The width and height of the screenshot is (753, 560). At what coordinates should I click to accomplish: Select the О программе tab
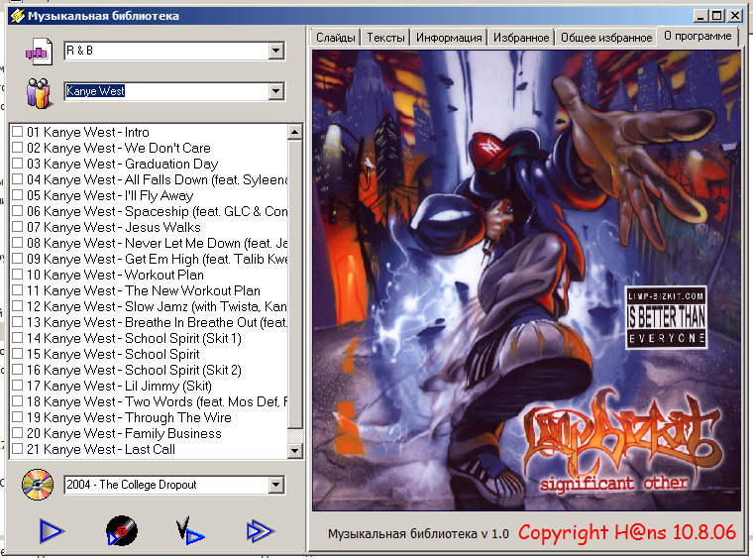[x=698, y=36]
